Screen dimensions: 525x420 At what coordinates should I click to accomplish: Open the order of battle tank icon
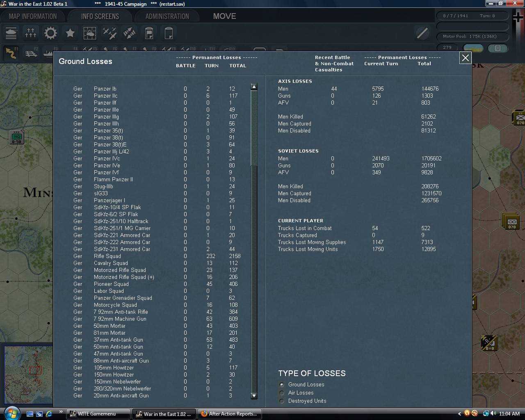tap(11, 33)
